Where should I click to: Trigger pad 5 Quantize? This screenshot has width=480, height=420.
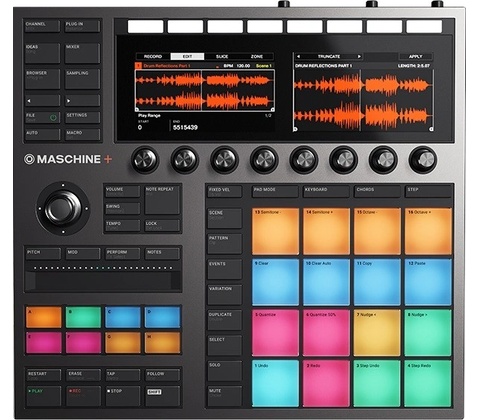(275, 333)
